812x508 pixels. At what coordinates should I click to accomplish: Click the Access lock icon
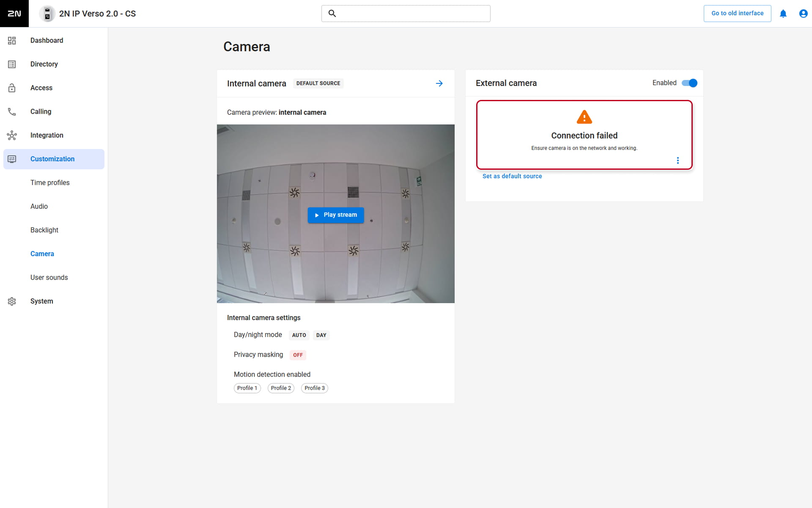point(12,88)
